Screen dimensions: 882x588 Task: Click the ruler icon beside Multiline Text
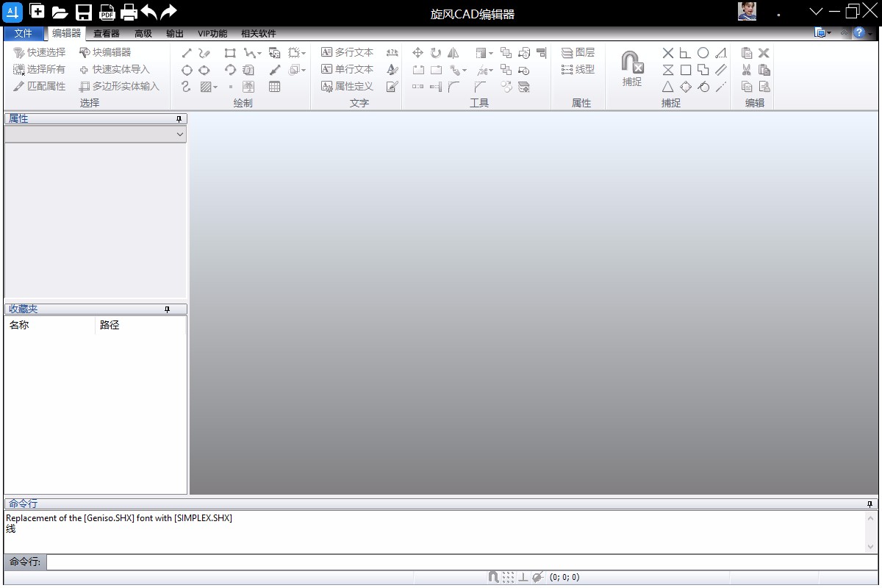pos(392,53)
